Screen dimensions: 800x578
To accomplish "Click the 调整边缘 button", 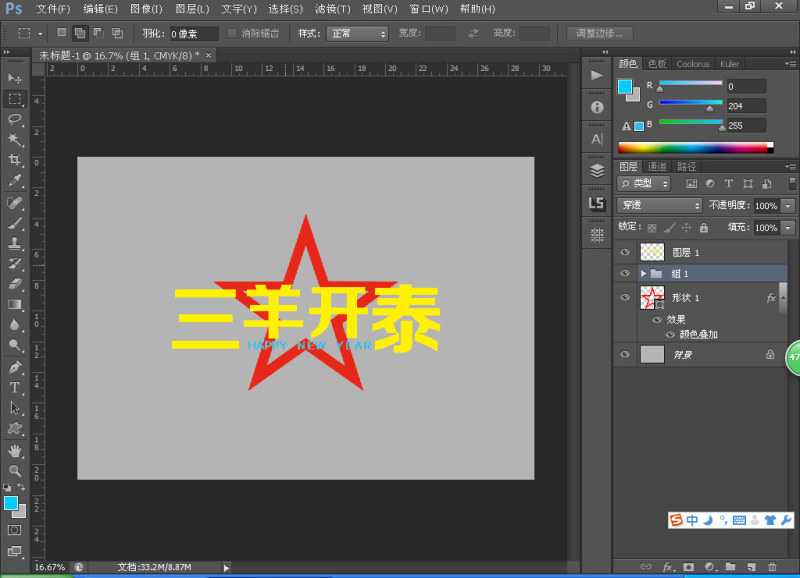I will (599, 34).
